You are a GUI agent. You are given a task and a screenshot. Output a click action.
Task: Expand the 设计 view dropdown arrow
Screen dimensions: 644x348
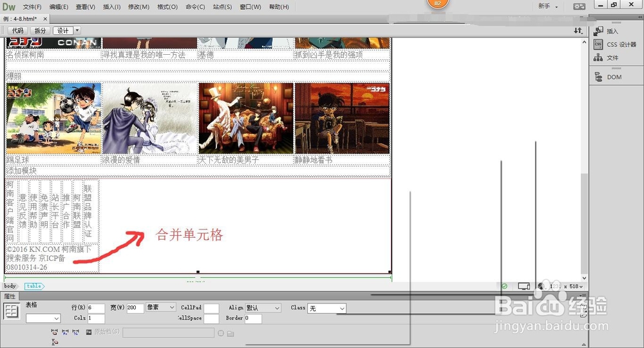click(77, 30)
